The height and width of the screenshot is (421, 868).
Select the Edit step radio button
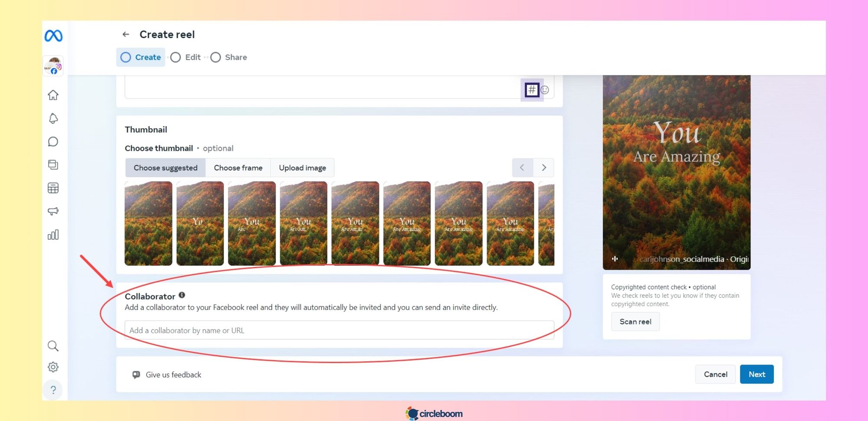(175, 57)
